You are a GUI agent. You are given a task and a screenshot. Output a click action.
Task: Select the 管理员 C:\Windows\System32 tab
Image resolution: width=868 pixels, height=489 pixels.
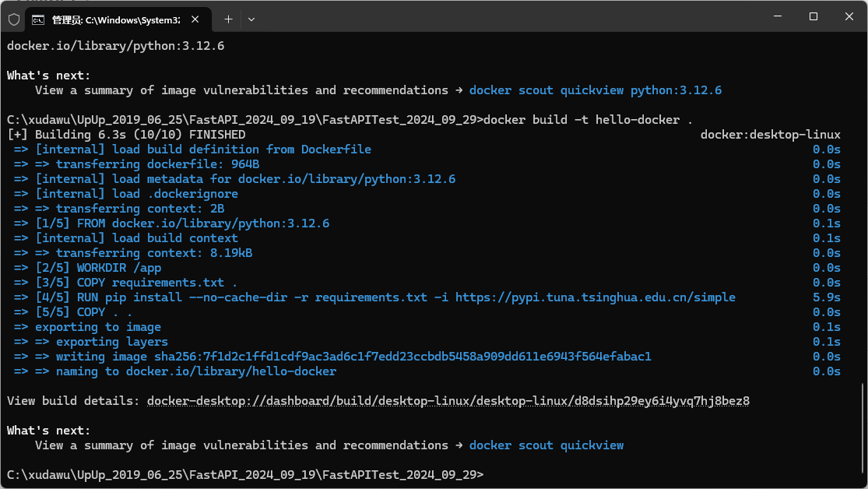tap(118, 20)
